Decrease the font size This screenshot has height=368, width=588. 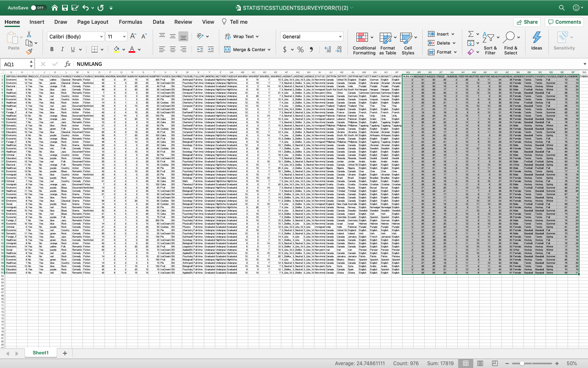(x=144, y=36)
